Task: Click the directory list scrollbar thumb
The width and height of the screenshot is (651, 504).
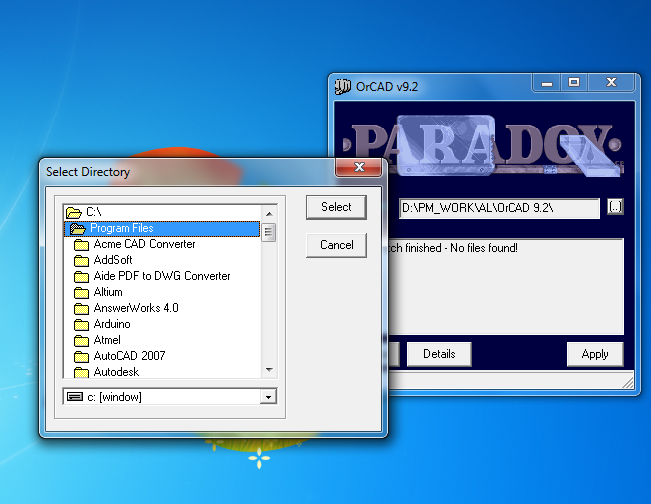Action: [269, 232]
